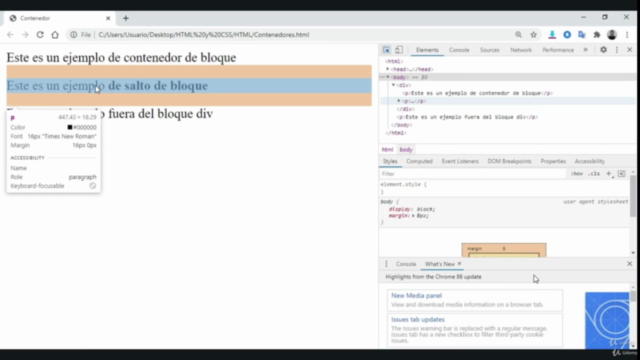Select the 'fuera del bloque div' p node
Image resolution: width=640 pixels, height=360 pixels.
pyautogui.click(x=467, y=117)
